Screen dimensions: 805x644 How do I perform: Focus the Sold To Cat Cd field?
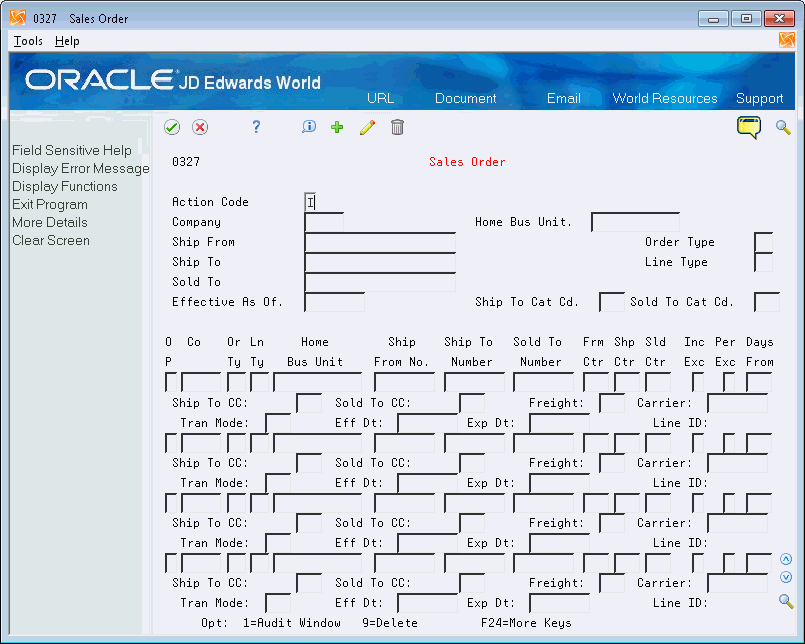point(767,302)
